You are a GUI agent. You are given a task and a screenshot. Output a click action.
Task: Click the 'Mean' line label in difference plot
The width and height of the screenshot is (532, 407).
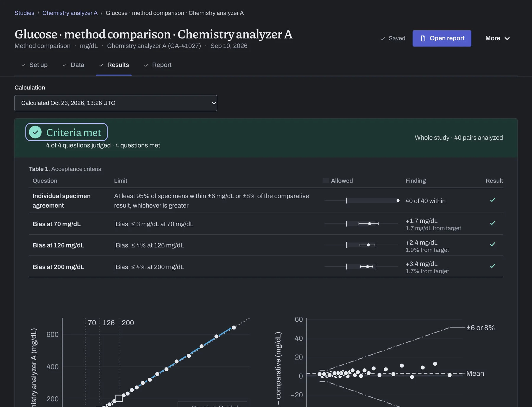tap(475, 374)
